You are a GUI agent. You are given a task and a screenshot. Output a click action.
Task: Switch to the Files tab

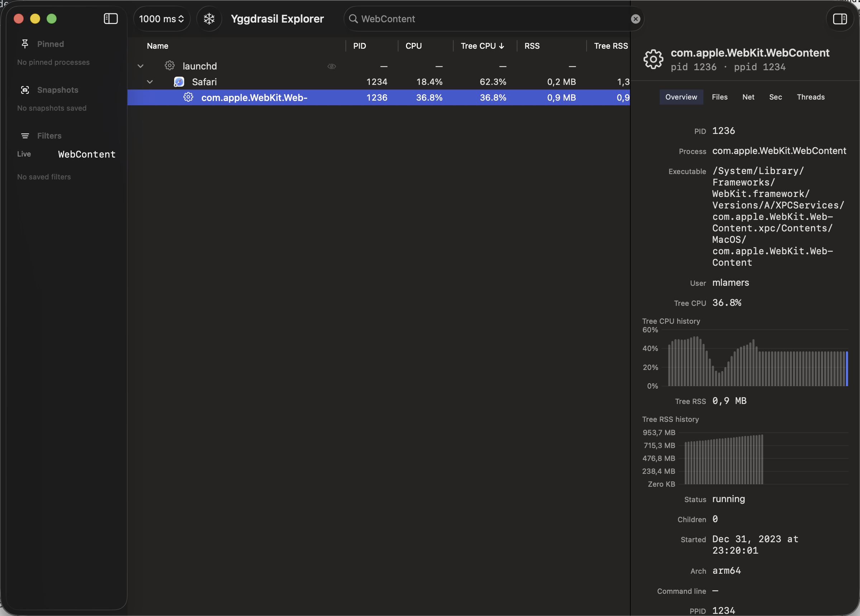tap(719, 97)
